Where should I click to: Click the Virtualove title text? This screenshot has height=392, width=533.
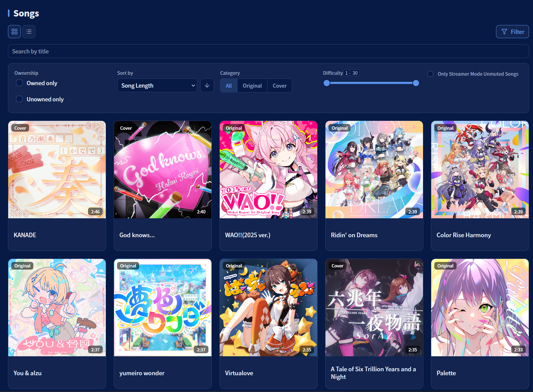[x=239, y=373]
